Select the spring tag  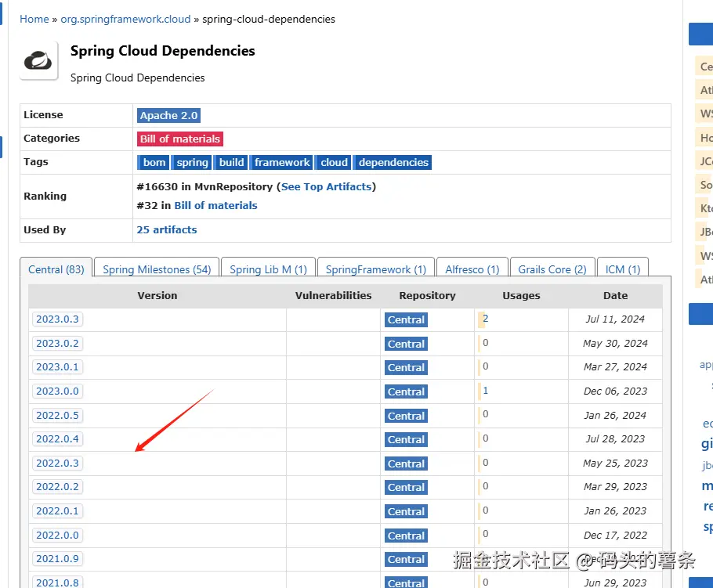pos(191,163)
